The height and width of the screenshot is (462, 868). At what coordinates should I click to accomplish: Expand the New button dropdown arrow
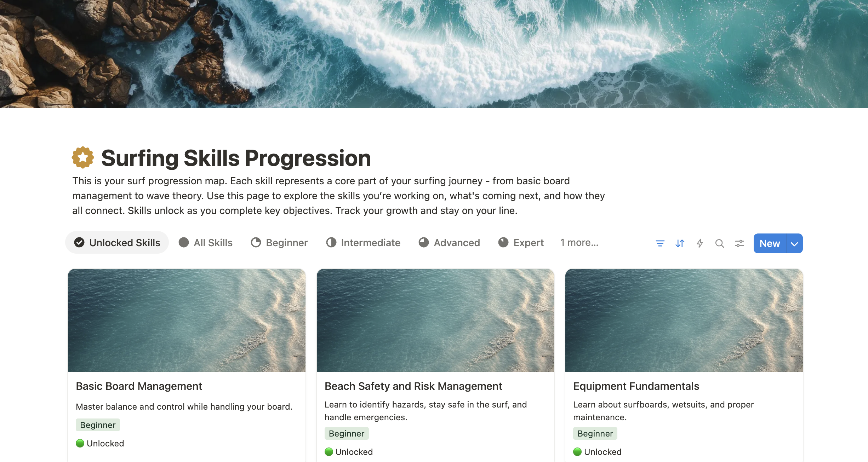(794, 243)
